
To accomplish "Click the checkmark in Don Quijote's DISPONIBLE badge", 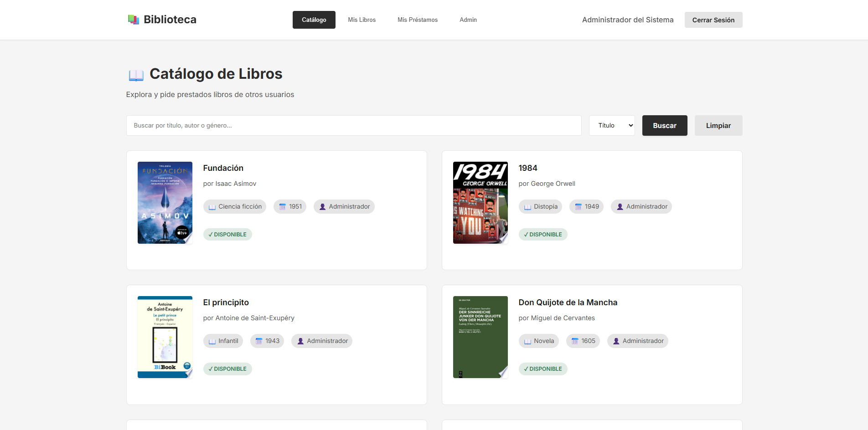I will [x=526, y=369].
